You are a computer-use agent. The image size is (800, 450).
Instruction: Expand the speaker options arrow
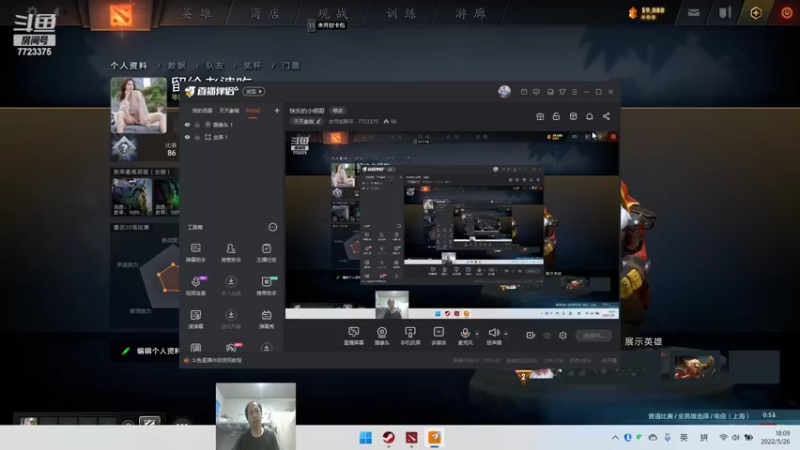click(506, 334)
